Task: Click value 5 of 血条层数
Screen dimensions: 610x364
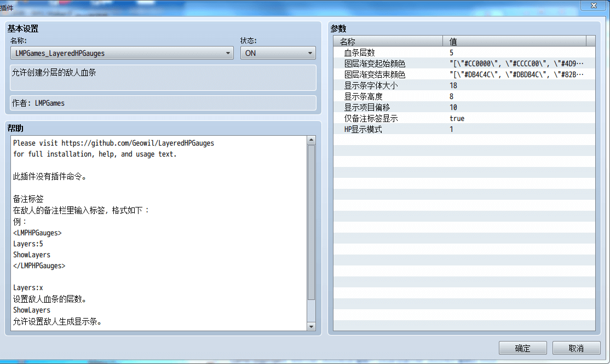Action: coord(451,53)
